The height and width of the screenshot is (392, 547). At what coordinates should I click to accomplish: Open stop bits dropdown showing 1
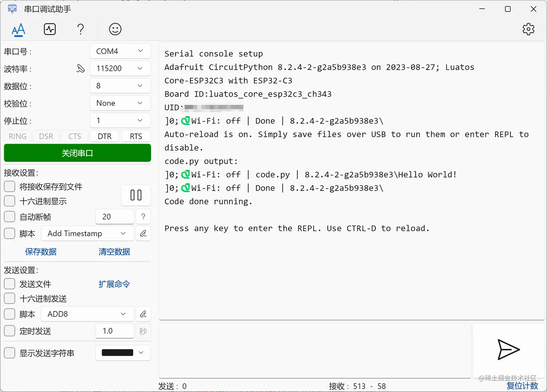point(120,120)
